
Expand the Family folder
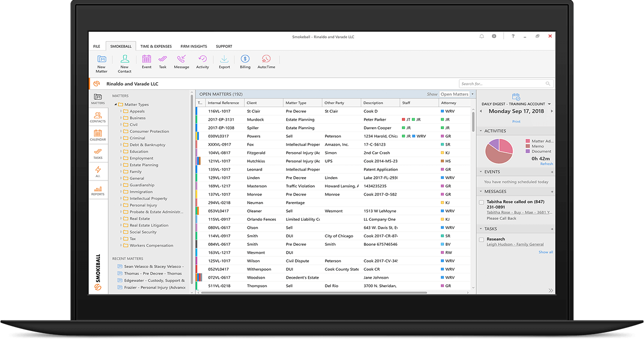tap(121, 171)
